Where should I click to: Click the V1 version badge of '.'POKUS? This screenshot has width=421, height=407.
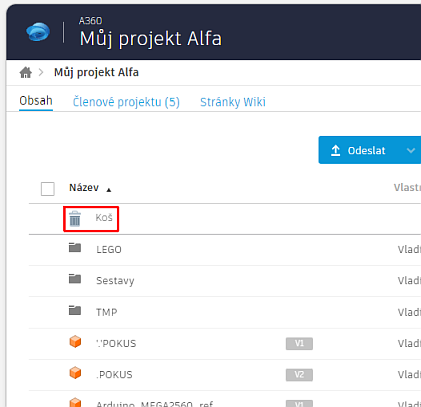299,344
